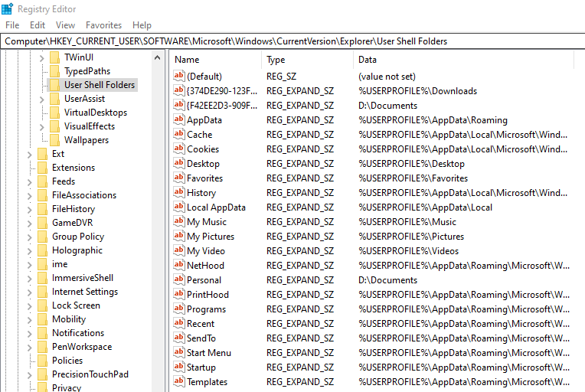Viewport: 585px width, 392px height.
Task: Select the PrintHood value name
Action: [x=208, y=295]
